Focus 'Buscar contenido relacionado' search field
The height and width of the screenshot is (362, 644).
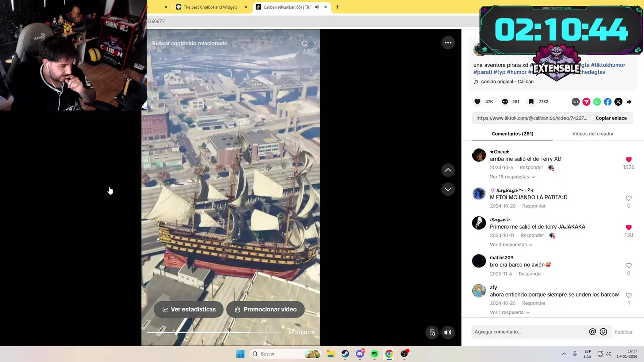click(x=224, y=44)
